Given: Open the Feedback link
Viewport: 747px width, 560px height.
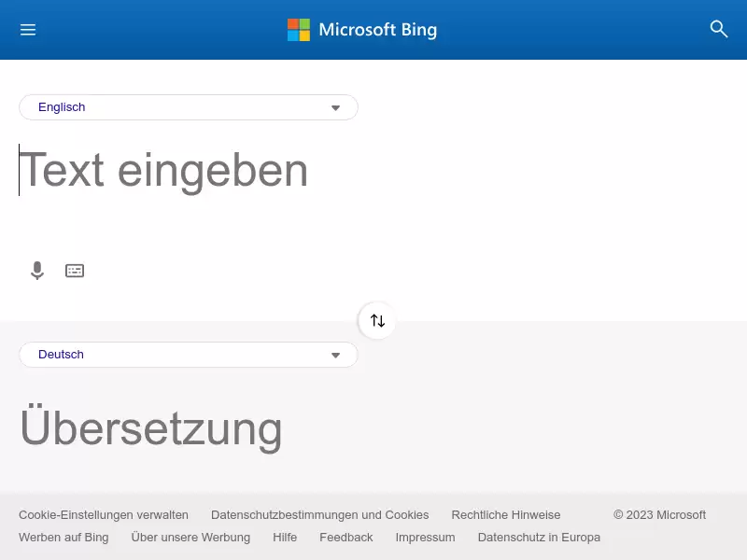Looking at the screenshot, I should tap(346, 538).
